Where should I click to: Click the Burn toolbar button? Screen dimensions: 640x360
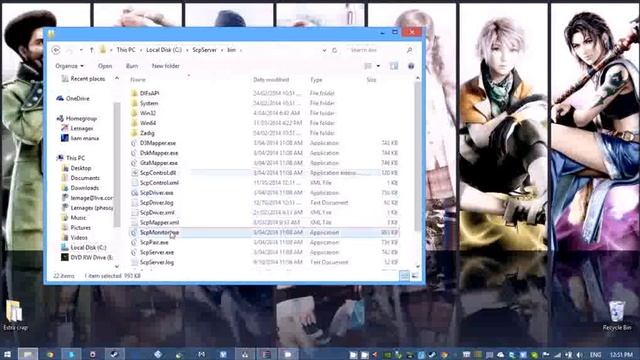point(132,66)
